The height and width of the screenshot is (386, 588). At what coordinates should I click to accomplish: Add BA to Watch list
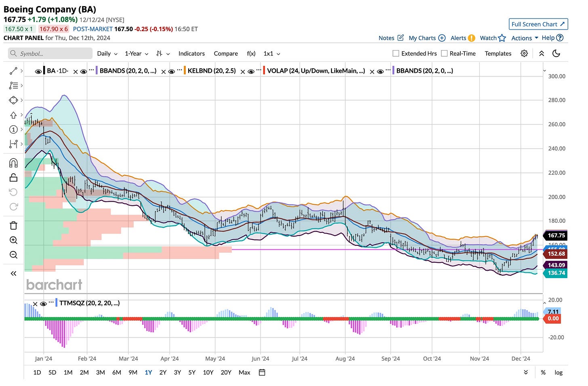[x=493, y=38]
